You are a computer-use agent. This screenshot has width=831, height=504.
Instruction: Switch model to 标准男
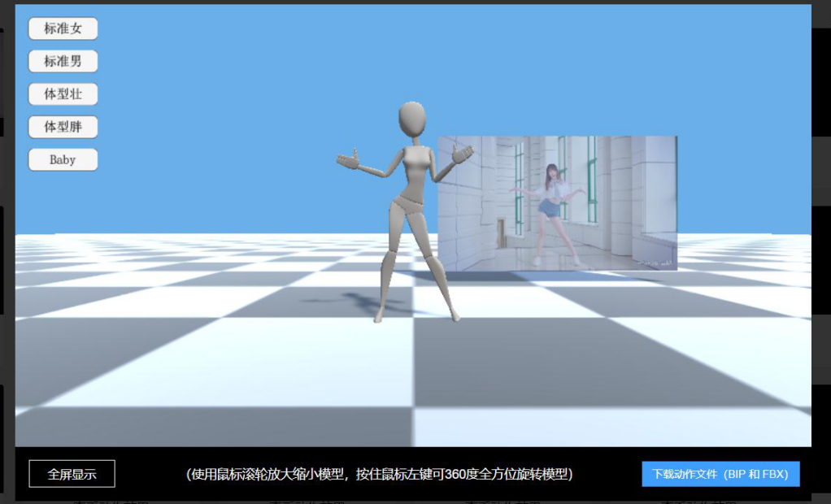(x=63, y=61)
